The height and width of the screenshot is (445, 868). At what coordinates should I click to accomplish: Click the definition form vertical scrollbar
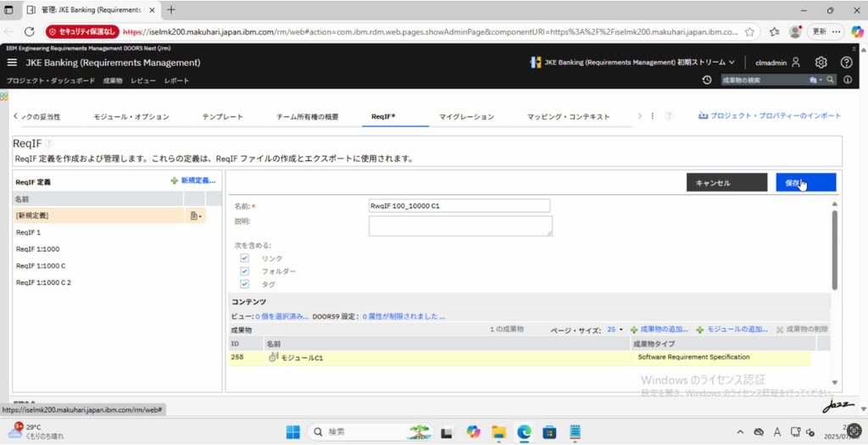pos(835,249)
